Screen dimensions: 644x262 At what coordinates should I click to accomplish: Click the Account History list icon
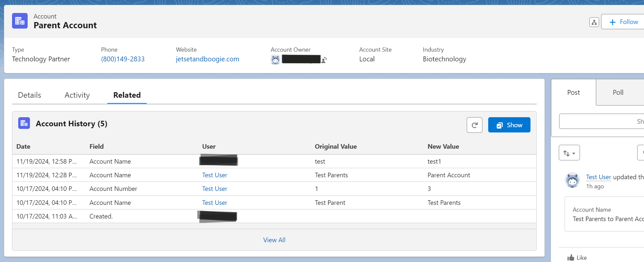coord(24,123)
